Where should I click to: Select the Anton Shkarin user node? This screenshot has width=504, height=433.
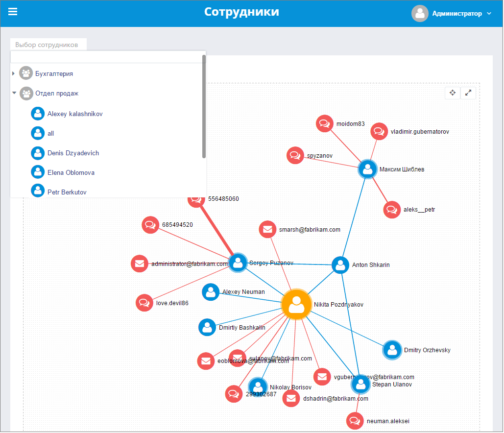pos(340,265)
